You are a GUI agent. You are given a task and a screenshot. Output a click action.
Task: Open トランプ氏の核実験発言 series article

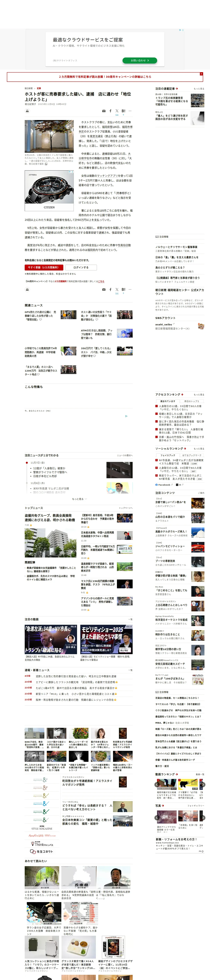click(x=172, y=101)
